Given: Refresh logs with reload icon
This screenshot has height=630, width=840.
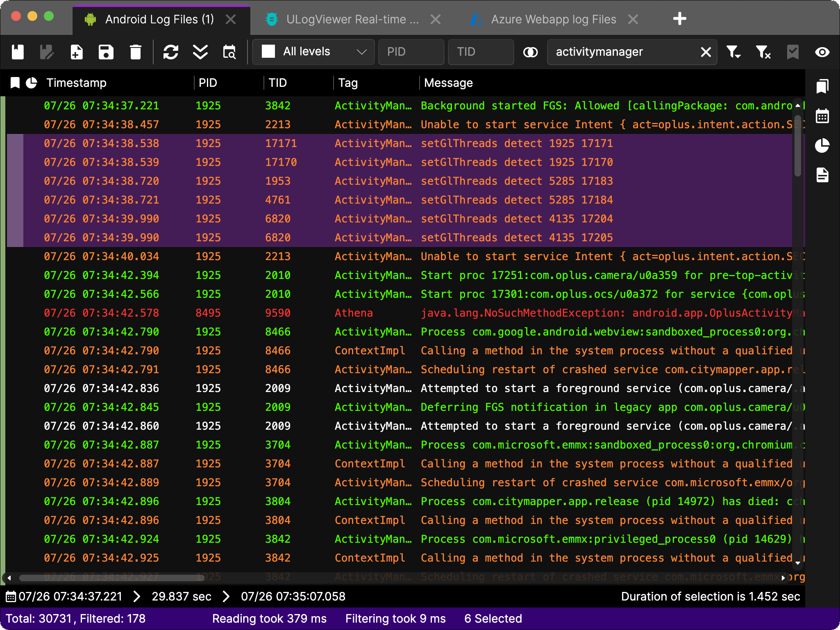Looking at the screenshot, I should pyautogui.click(x=171, y=52).
